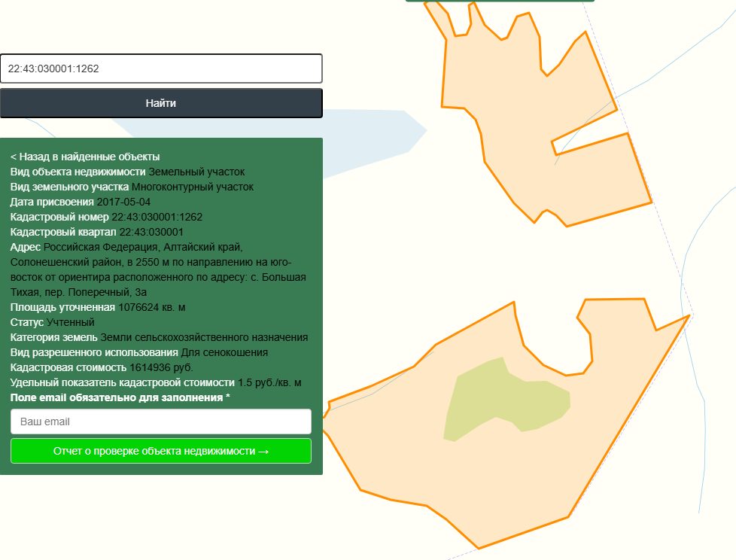Screen dimensions: 736x560
Task: Click the cadastral number search field
Action: coord(161,68)
